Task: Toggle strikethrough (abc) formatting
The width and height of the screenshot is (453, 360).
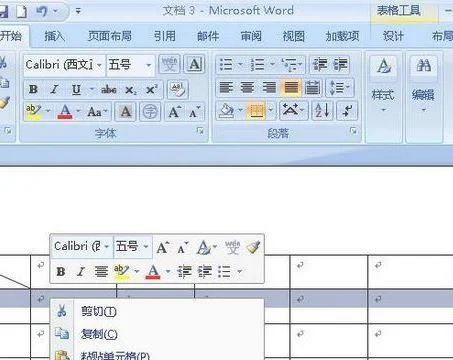Action: coord(109,89)
